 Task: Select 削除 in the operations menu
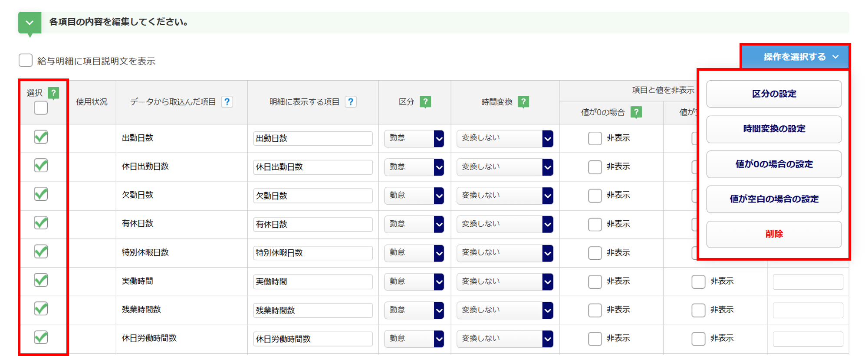[x=774, y=234]
